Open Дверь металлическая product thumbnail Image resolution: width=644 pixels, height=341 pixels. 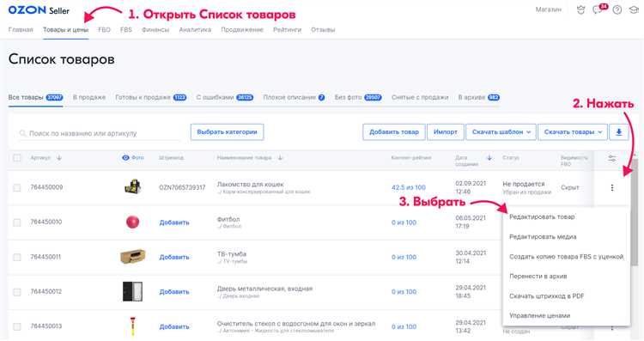tap(132, 291)
